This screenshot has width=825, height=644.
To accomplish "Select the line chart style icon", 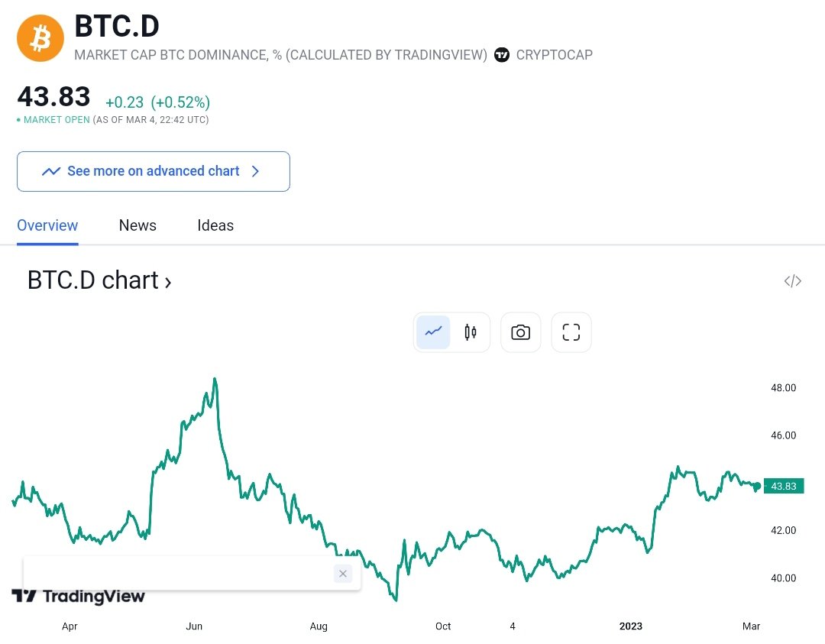I will [434, 332].
